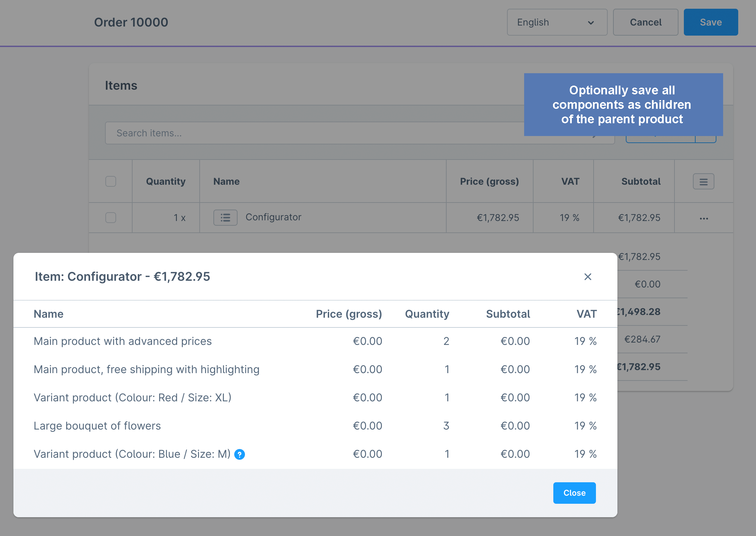Click the 'Items' card heading

click(121, 86)
